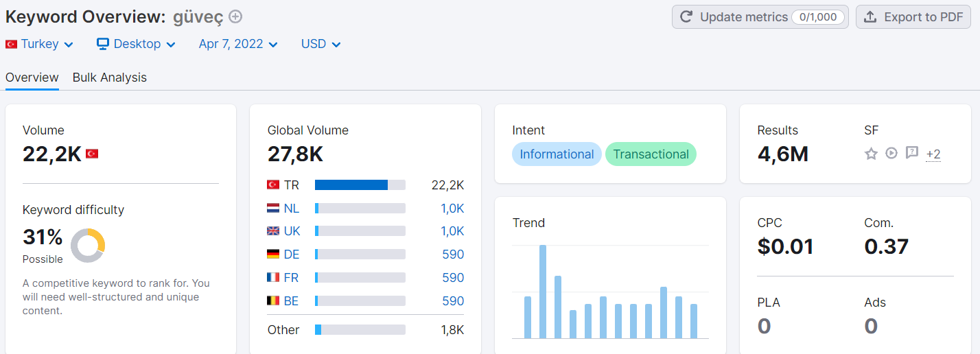The width and height of the screenshot is (980, 354).
Task: Expand the Apr 7, 2022 date selector
Action: tap(238, 44)
